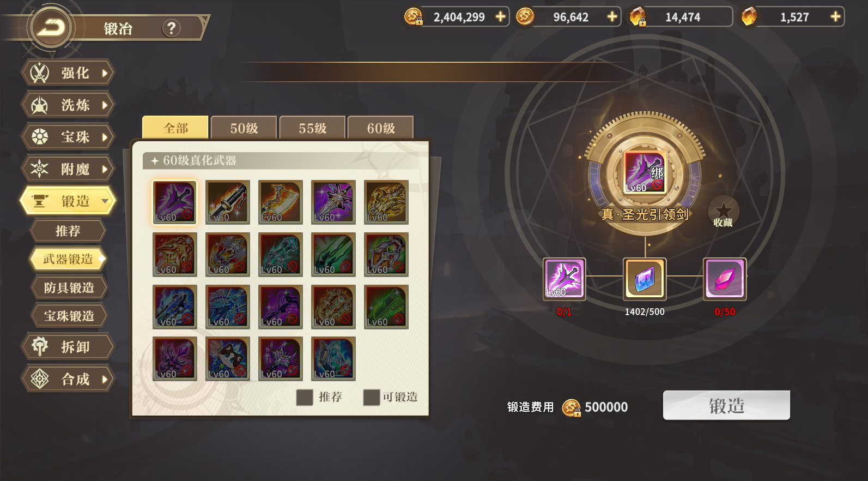Image resolution: width=868 pixels, height=481 pixels.
Task: Click the plus icon beside 1,527
Action: pyautogui.click(x=835, y=17)
